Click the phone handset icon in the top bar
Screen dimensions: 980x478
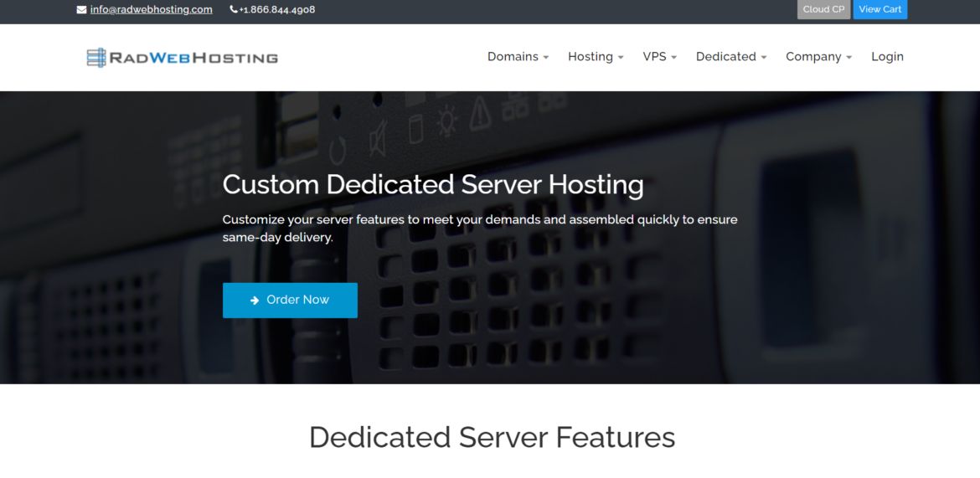tap(234, 9)
